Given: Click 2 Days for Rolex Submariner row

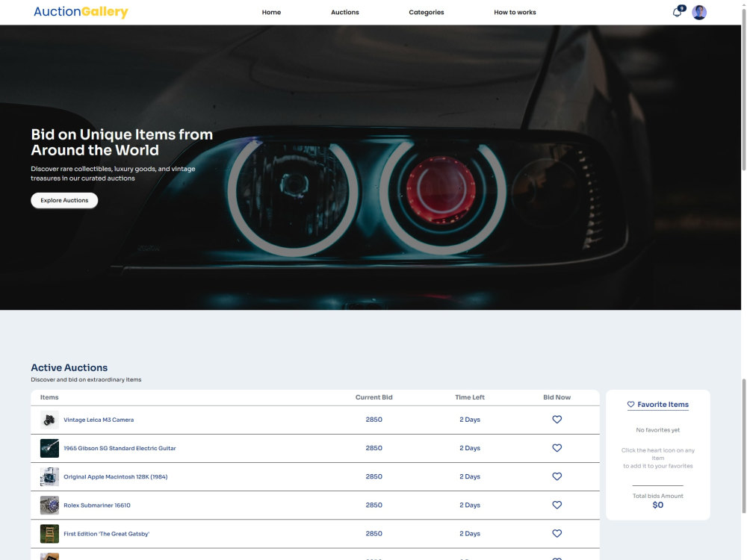Looking at the screenshot, I should click(x=469, y=505).
